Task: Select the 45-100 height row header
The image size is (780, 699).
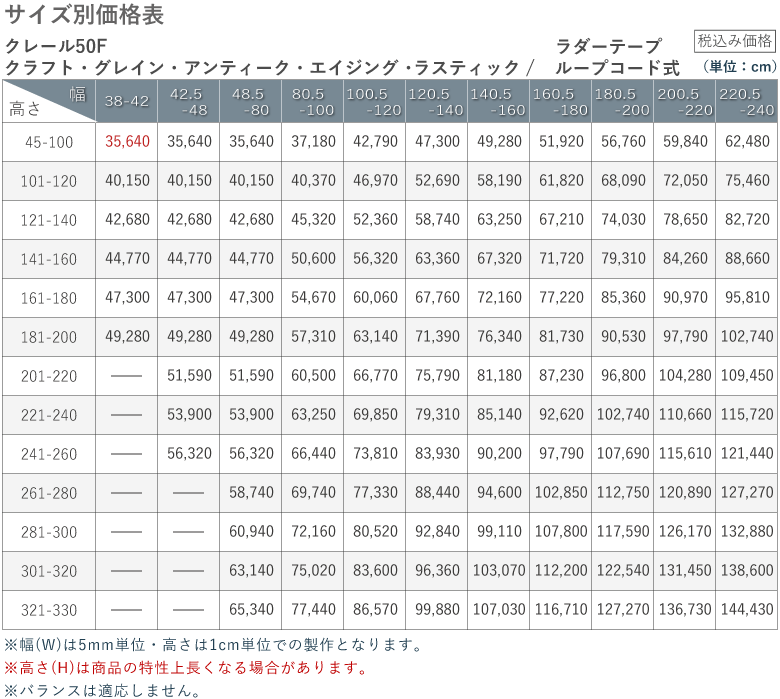Action: [x=49, y=142]
